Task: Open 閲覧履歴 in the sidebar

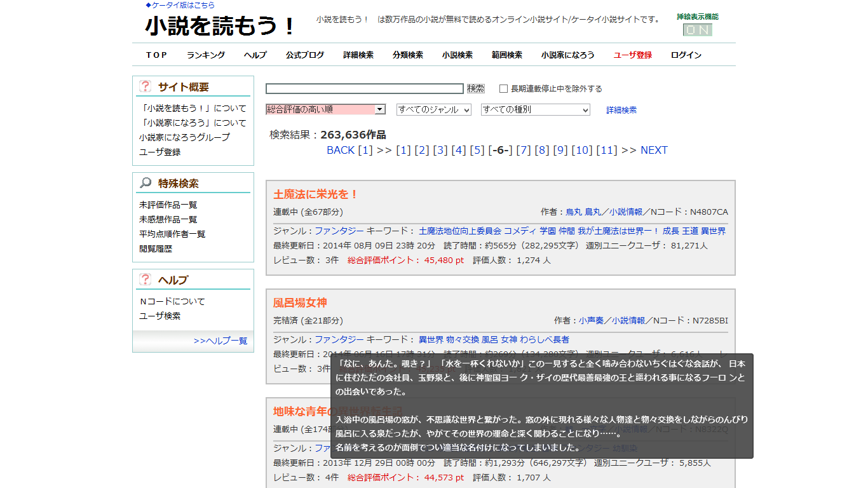Action: pos(156,248)
